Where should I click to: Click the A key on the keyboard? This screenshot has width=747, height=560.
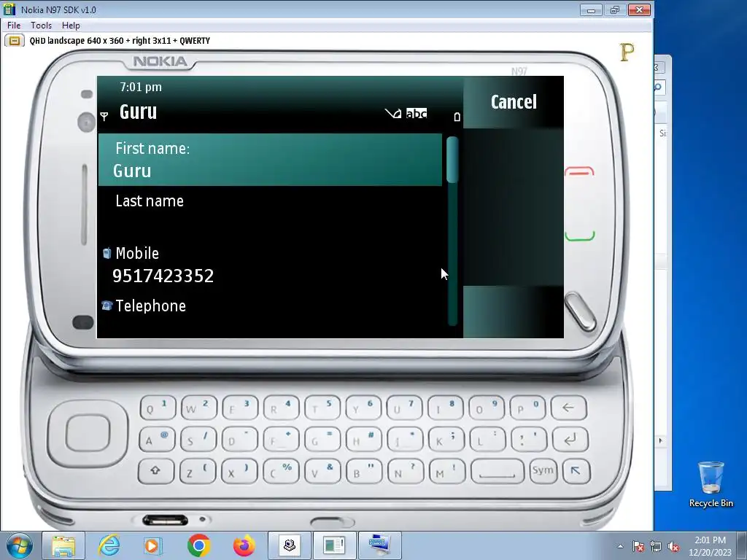pos(158,440)
